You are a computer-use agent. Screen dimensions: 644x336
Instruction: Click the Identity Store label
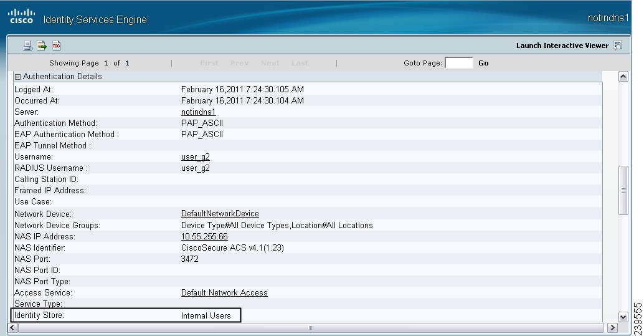coord(39,315)
